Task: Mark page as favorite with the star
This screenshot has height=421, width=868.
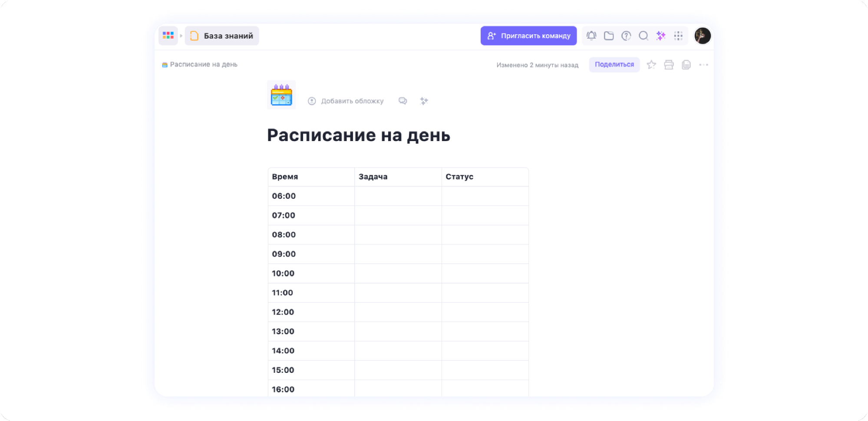Action: pyautogui.click(x=651, y=64)
